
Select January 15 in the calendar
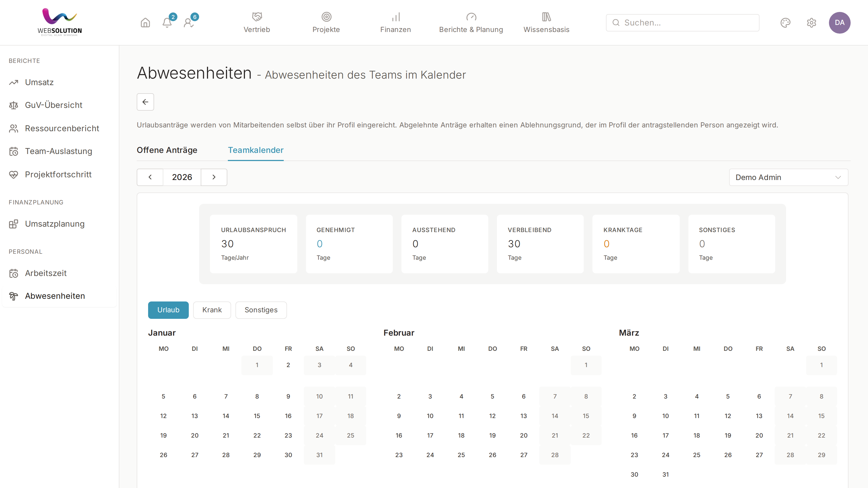point(257,416)
